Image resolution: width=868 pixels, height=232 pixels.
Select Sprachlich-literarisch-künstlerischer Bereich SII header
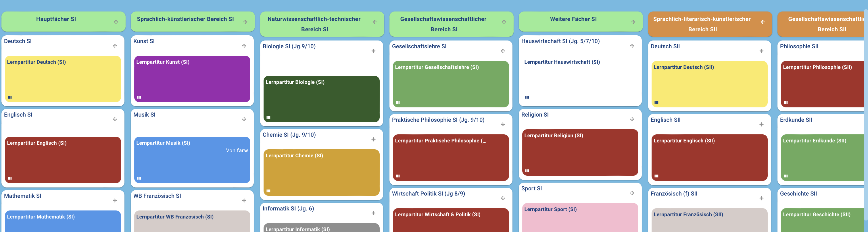pyautogui.click(x=702, y=24)
